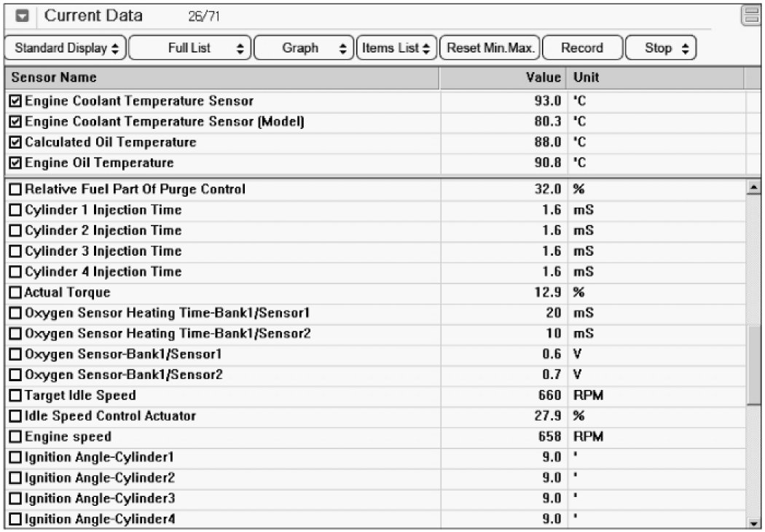
Task: Sort by the Sensor Name column header
Action: click(221, 77)
